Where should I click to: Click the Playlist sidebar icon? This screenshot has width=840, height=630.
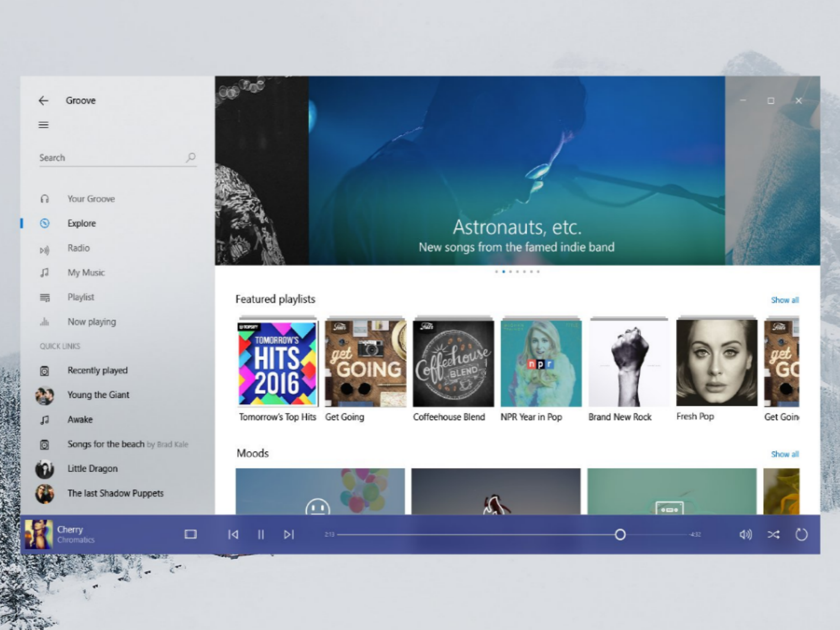(46, 297)
